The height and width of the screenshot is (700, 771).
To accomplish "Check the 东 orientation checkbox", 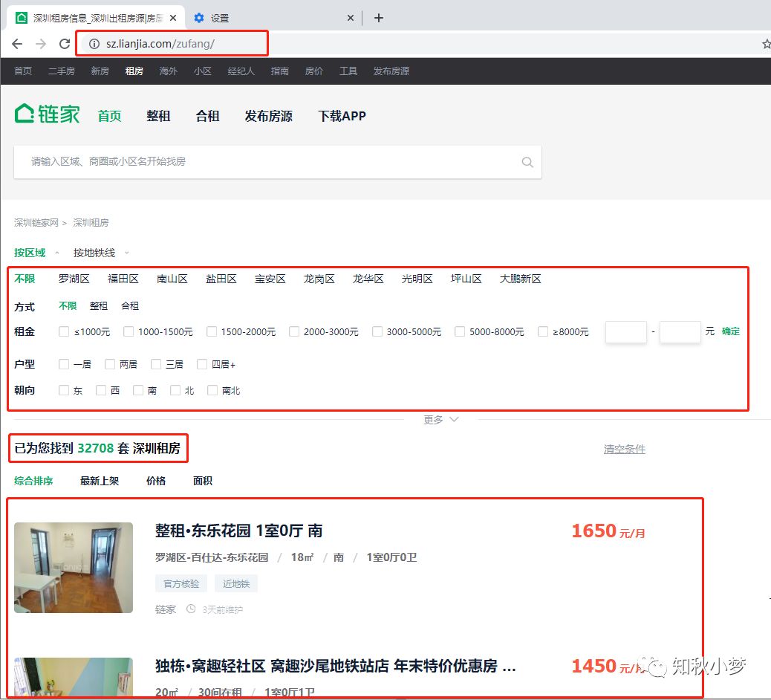I will click(x=64, y=390).
